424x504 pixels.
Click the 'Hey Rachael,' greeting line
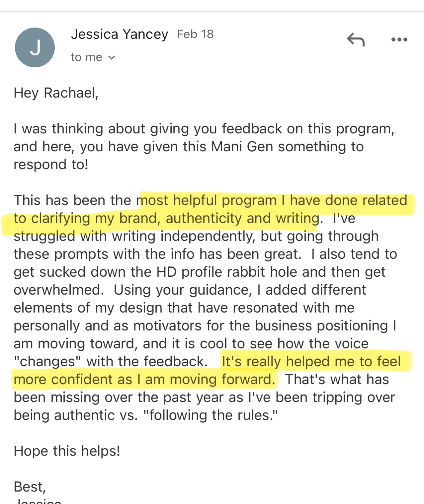pos(56,93)
